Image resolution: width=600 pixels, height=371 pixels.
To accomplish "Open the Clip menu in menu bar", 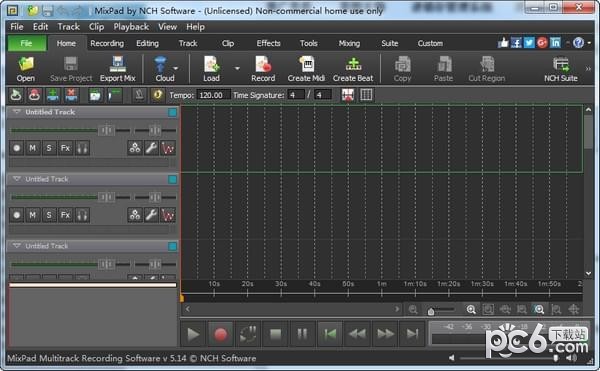I will pyautogui.click(x=96, y=27).
